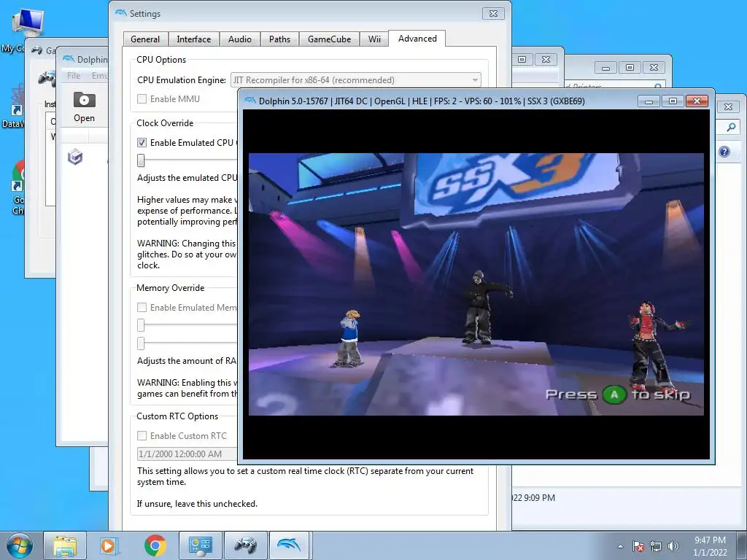Screen dimensions: 747x560
Task: Expand the CPU Emulation Engine dropdown
Action: (x=356, y=80)
